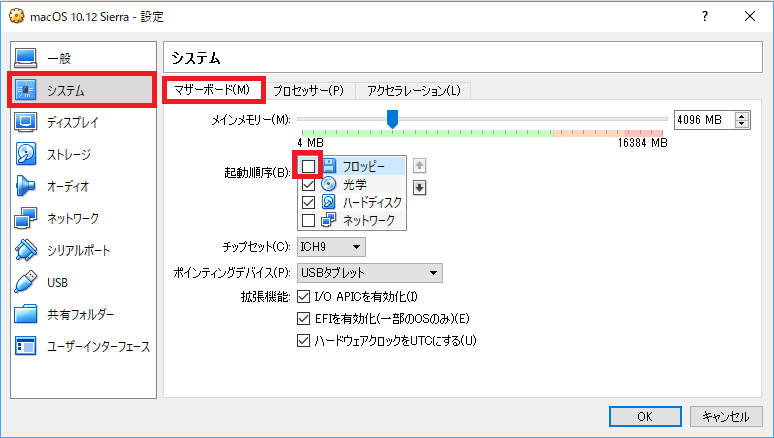This screenshot has height=438, width=774.
Task: Toggle ハードウェアクロックをUTCにする checkbox
Action: [x=303, y=340]
